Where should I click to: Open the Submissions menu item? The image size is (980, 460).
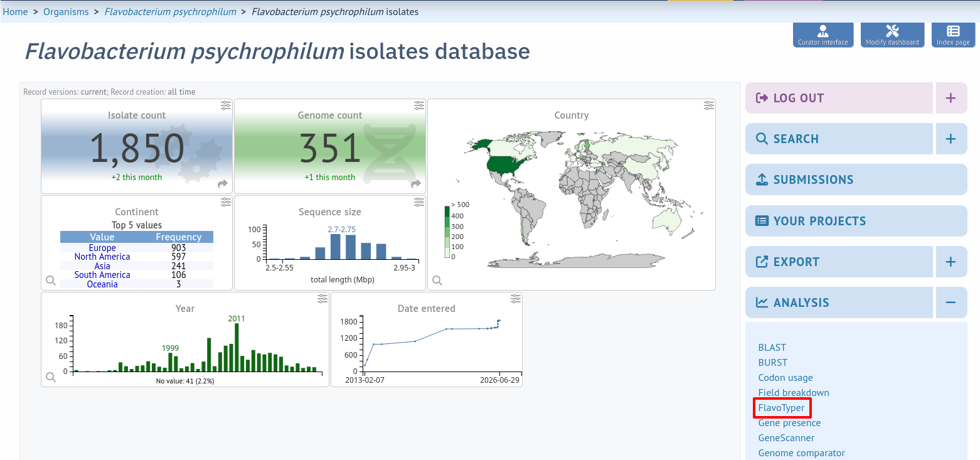(856, 179)
